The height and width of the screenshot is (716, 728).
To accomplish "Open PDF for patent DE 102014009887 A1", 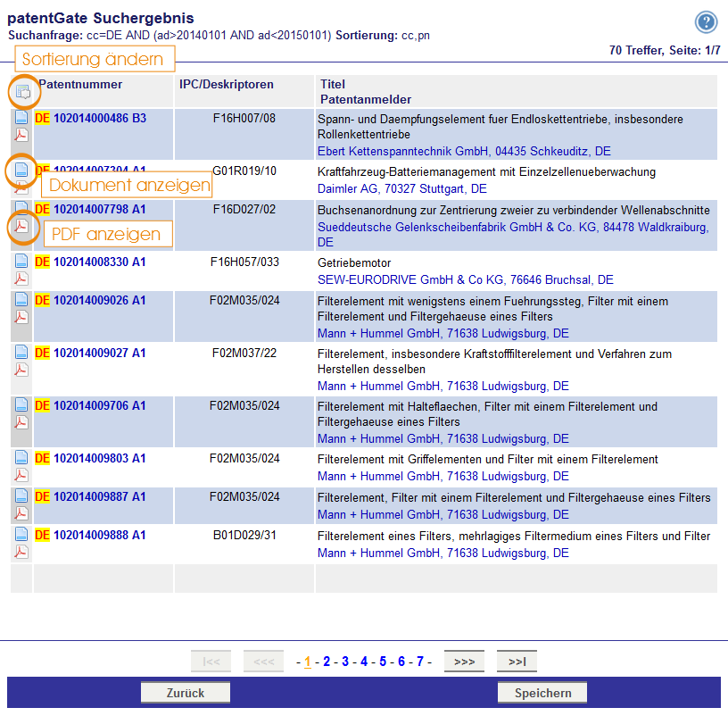I will (21, 513).
